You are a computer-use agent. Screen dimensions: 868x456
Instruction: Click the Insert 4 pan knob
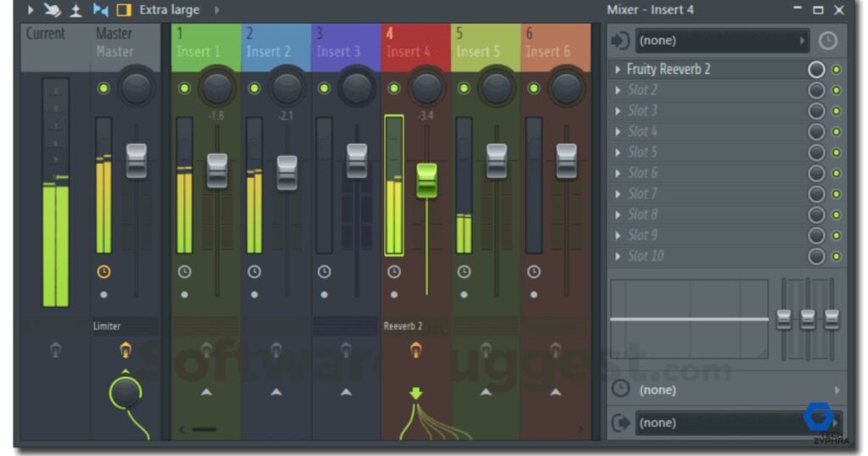(x=426, y=87)
